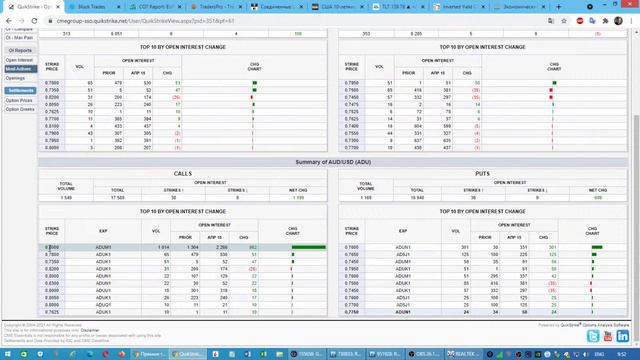This screenshot has width=640, height=360.
Task: Click the "Summary of AUD/USD (ADU)" header
Action: (333, 162)
